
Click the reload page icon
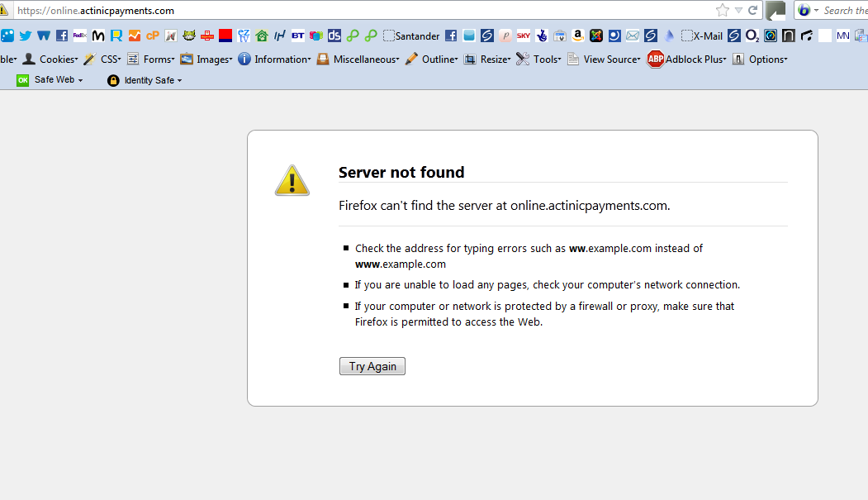point(753,10)
